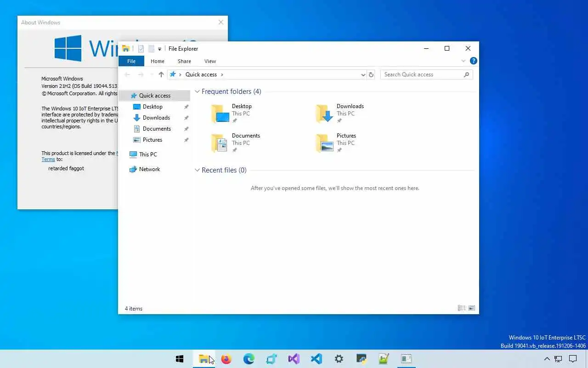Open the File ribbon tab
The width and height of the screenshot is (588, 368).
[131, 61]
